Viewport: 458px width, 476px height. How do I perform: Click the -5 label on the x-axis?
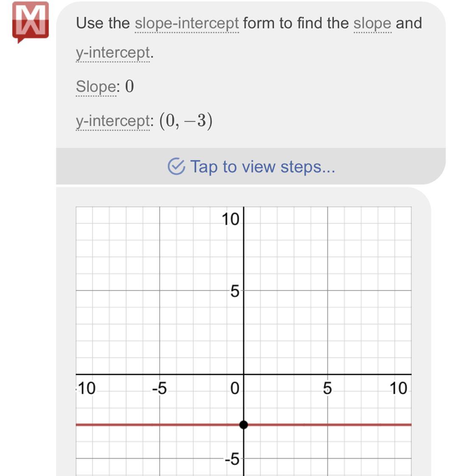click(159, 388)
